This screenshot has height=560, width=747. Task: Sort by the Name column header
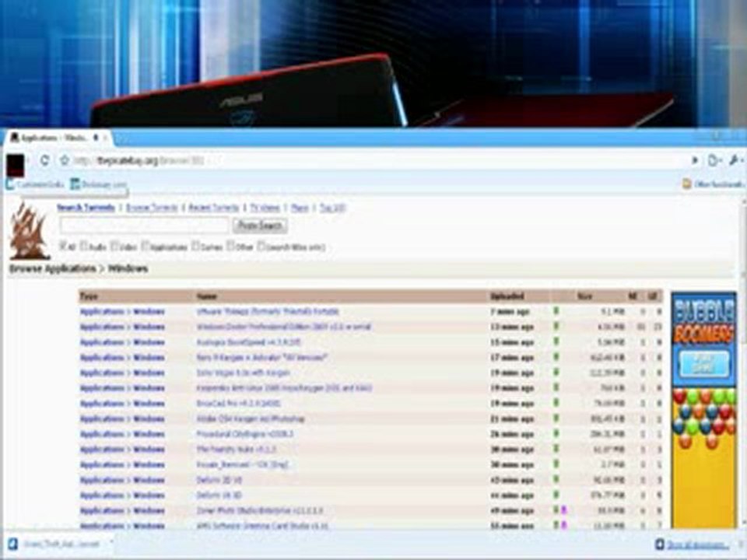coord(207,296)
